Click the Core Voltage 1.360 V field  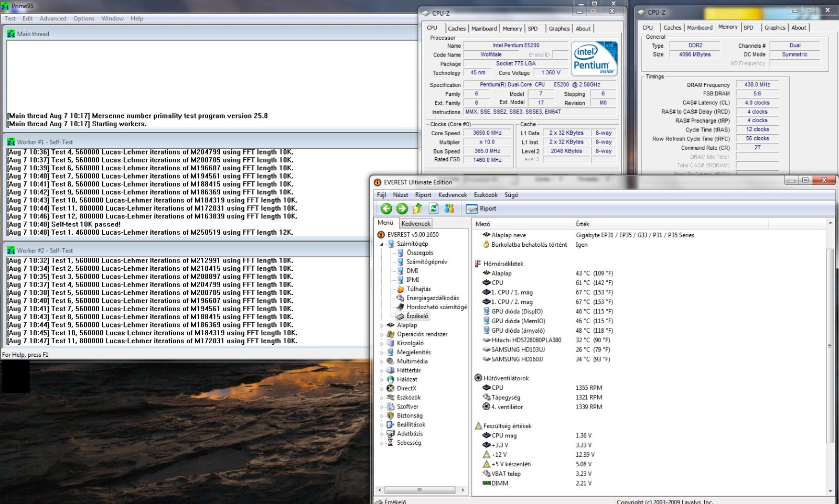[551, 73]
